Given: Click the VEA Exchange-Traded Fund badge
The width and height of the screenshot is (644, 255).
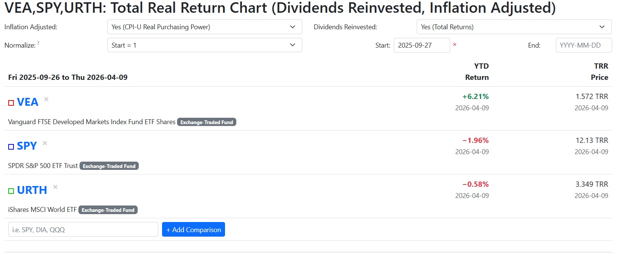Looking at the screenshot, I should click(207, 122).
